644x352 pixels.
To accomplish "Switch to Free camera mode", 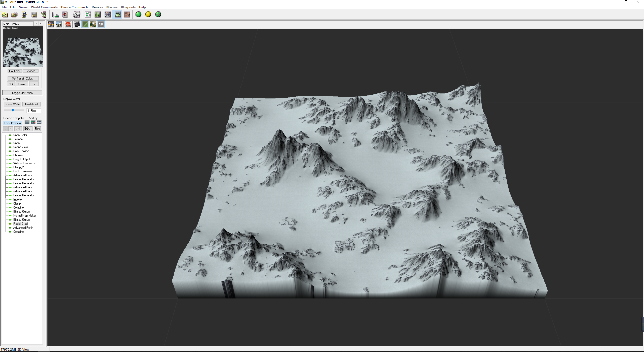I will (59, 24).
